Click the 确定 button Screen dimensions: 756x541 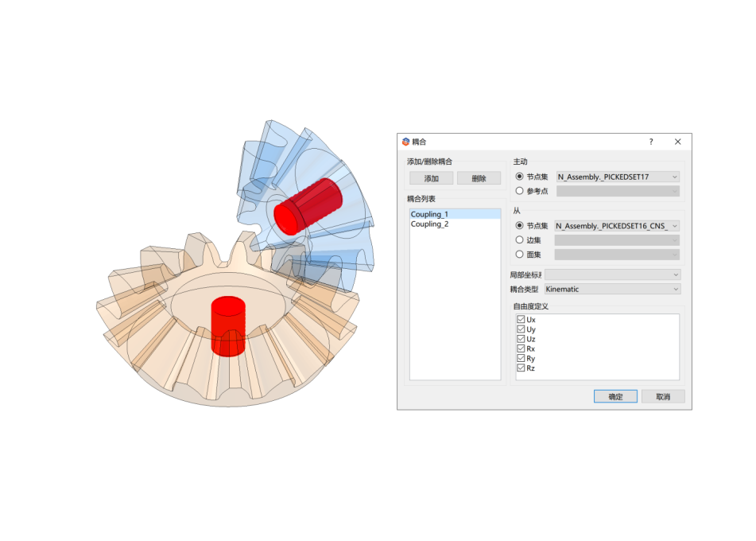(x=615, y=396)
